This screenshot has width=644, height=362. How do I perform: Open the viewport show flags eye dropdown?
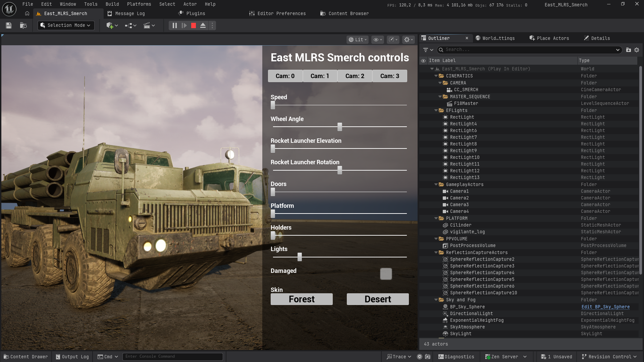click(378, 40)
